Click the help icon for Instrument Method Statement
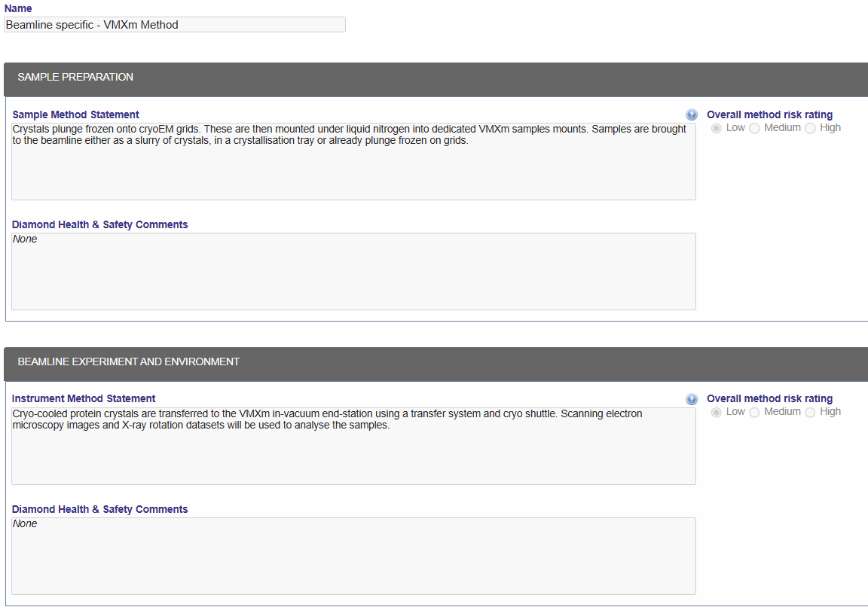Image resolution: width=868 pixels, height=607 pixels. (692, 399)
